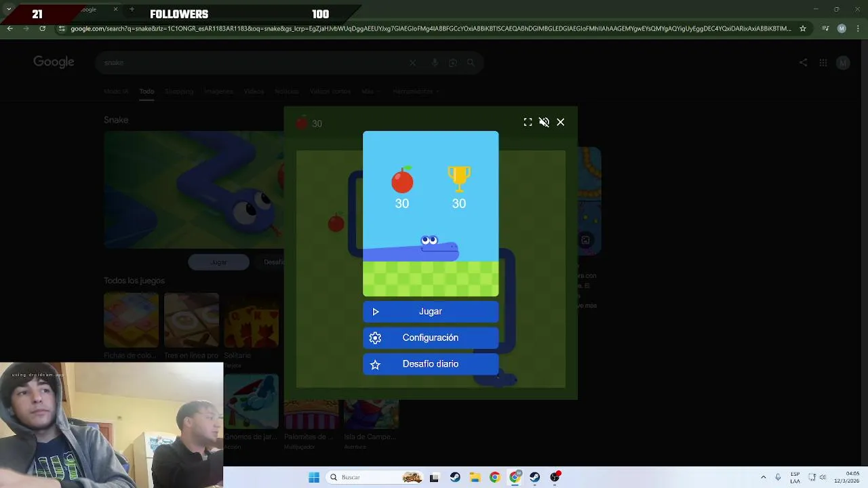Switch to Imágenes results tab

218,91
